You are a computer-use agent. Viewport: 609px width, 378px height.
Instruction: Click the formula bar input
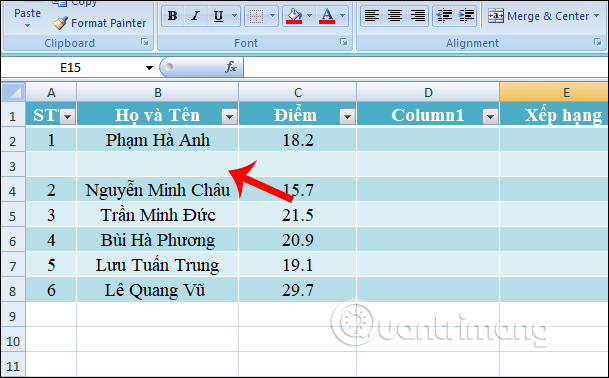426,68
